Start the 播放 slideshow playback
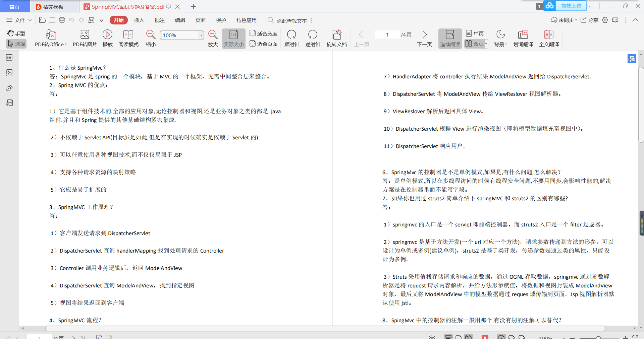644x339 pixels. (107, 39)
